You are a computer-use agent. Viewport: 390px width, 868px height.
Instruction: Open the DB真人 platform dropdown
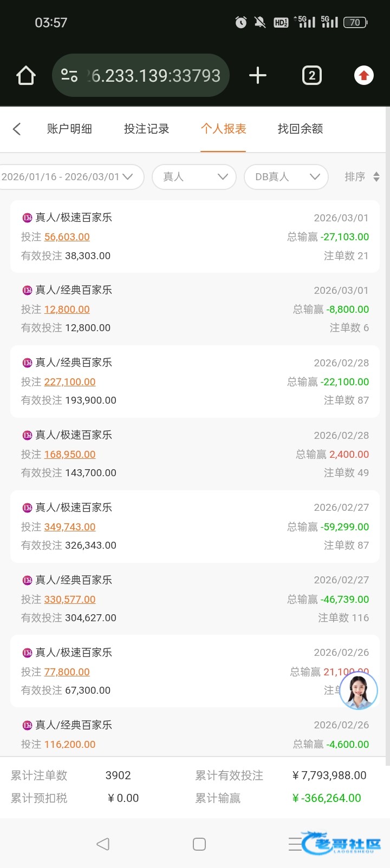tap(286, 177)
